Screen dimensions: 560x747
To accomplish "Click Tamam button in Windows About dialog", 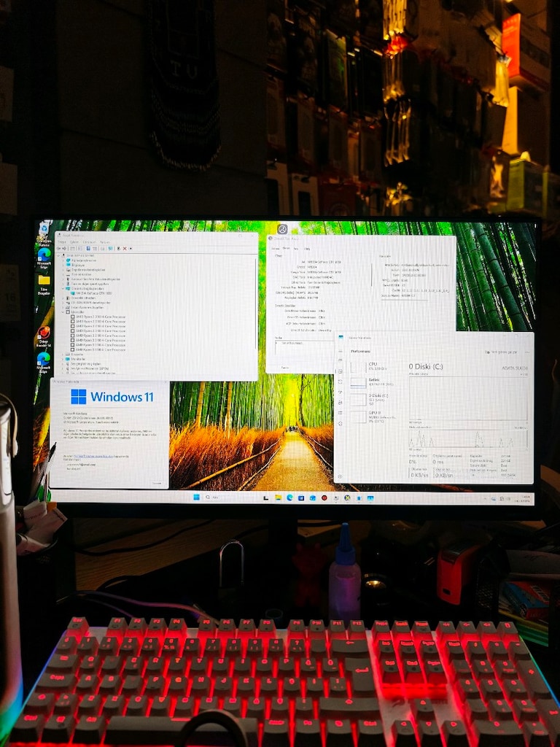I will [x=157, y=483].
